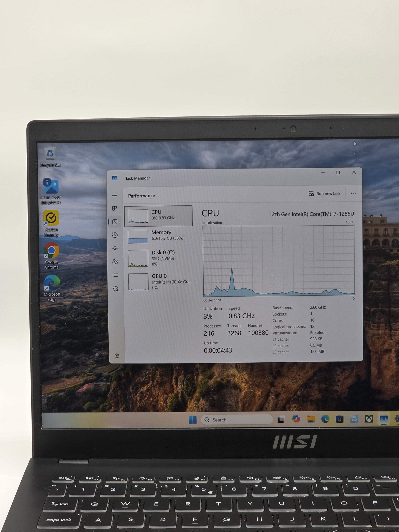Open the Google Chrome desktop shortcut
Screen dimensions: 399x532
(52, 255)
